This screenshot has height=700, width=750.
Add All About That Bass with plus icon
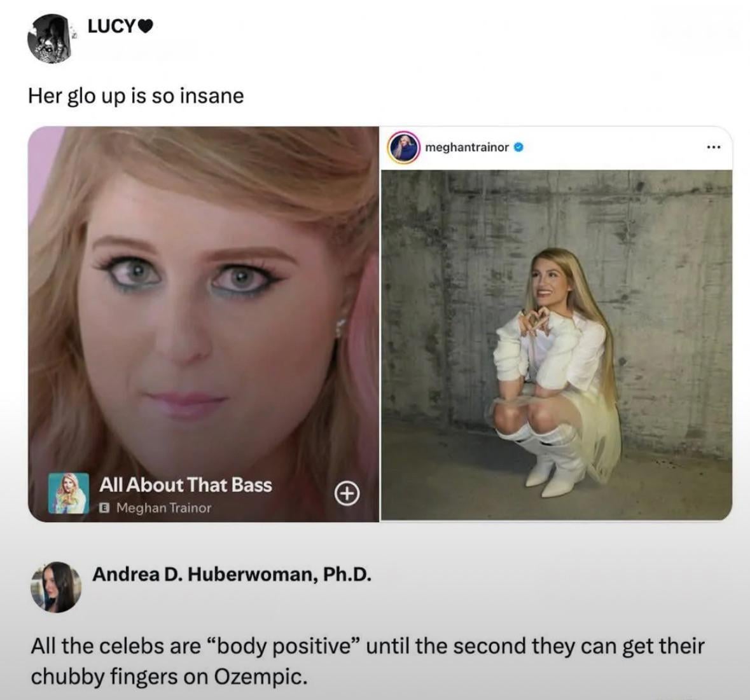[x=346, y=494]
